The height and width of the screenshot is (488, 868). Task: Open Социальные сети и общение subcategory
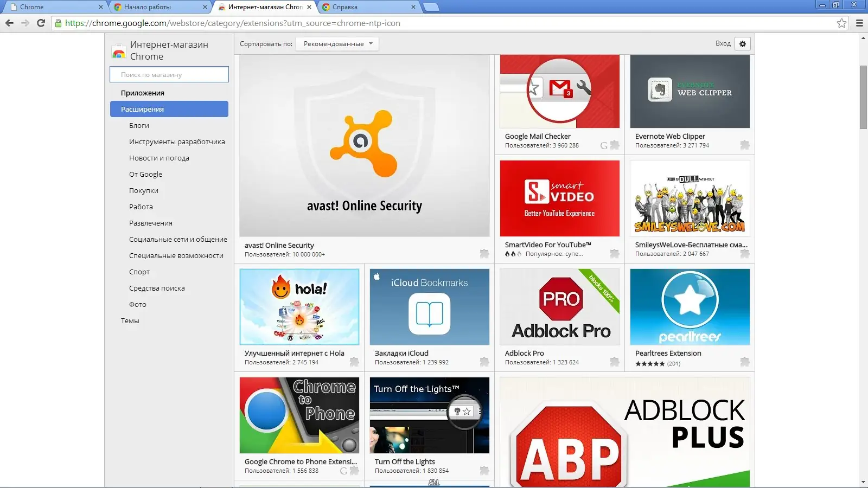[178, 239]
